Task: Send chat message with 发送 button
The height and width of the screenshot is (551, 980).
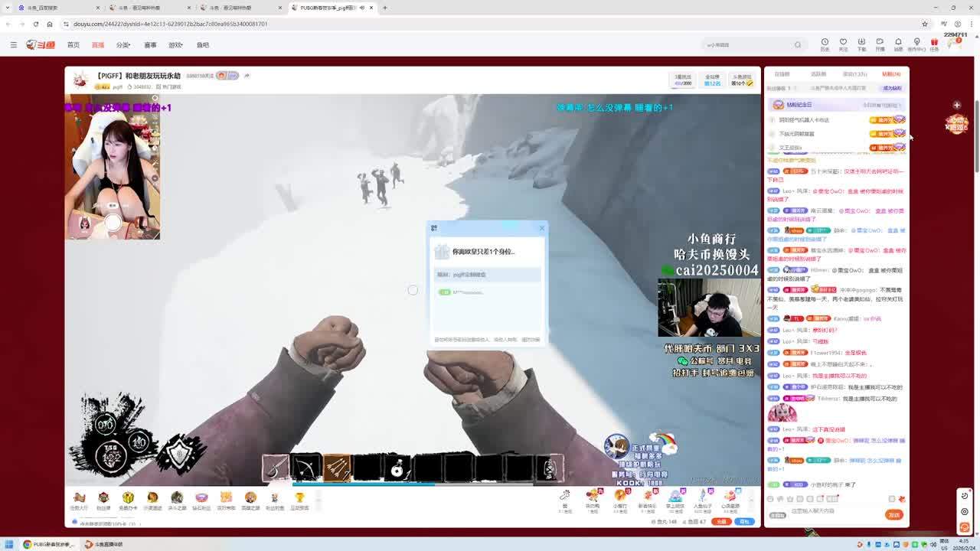Action: tap(894, 515)
